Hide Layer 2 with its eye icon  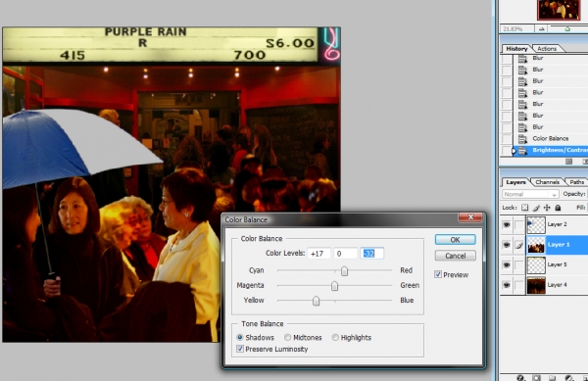point(507,224)
